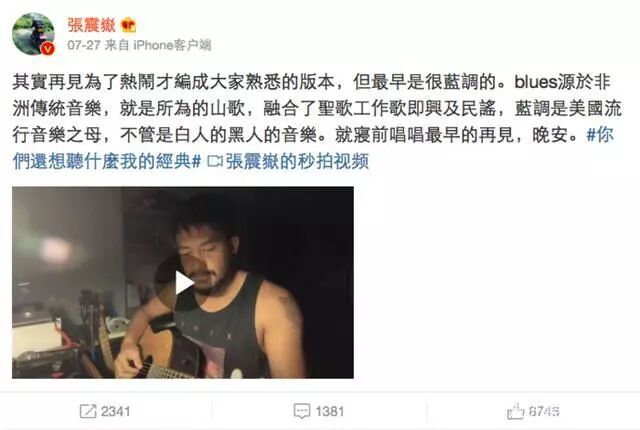
Task: Open the poster's round profile avatar
Action: (x=33, y=34)
